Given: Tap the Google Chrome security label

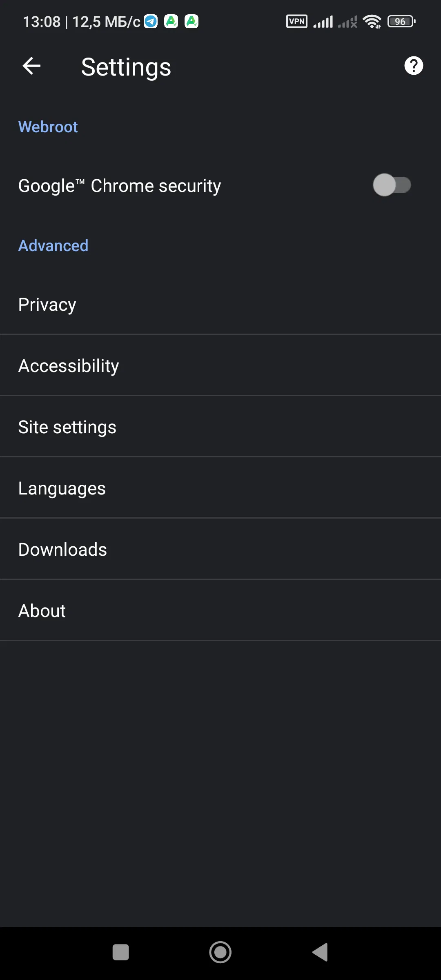Looking at the screenshot, I should 120,186.
